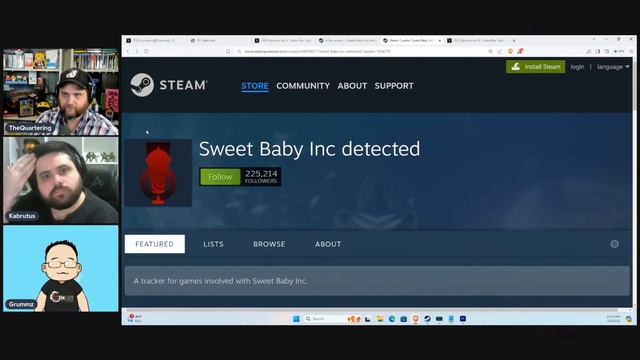Click the login link
The width and height of the screenshot is (640, 360).
coord(577,67)
